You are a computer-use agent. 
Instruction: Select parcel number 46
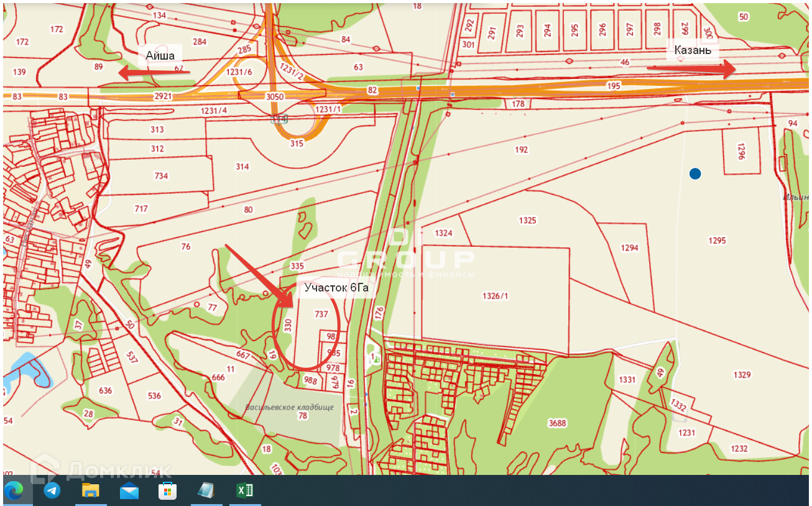pyautogui.click(x=625, y=62)
